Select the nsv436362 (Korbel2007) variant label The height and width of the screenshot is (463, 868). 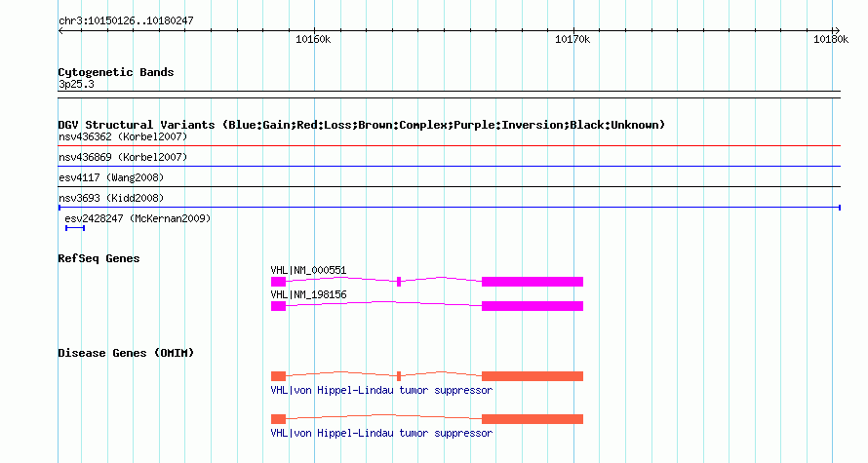pyautogui.click(x=123, y=136)
